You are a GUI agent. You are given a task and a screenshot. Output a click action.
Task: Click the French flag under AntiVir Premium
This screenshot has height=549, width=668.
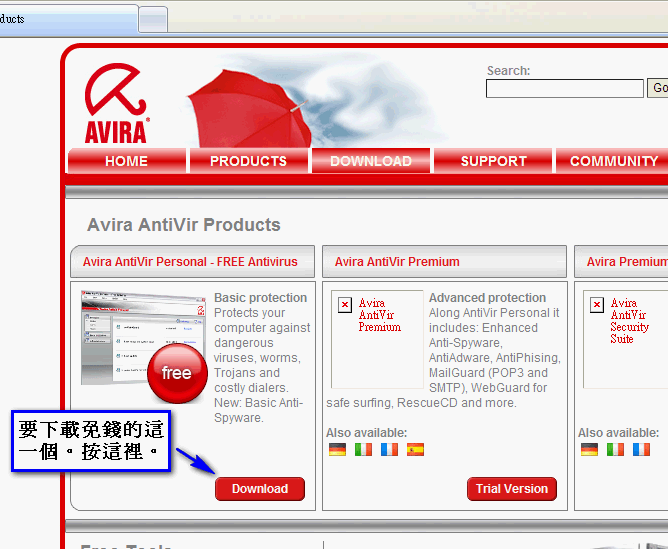click(389, 449)
